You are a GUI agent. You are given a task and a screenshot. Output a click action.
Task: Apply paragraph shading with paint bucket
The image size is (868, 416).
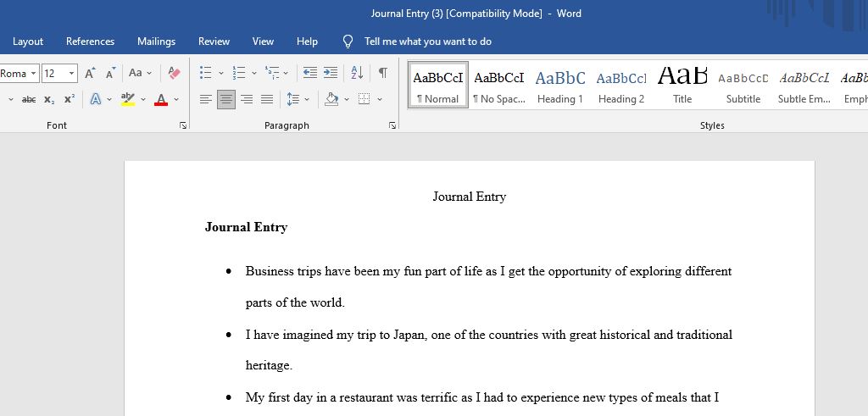tap(331, 100)
